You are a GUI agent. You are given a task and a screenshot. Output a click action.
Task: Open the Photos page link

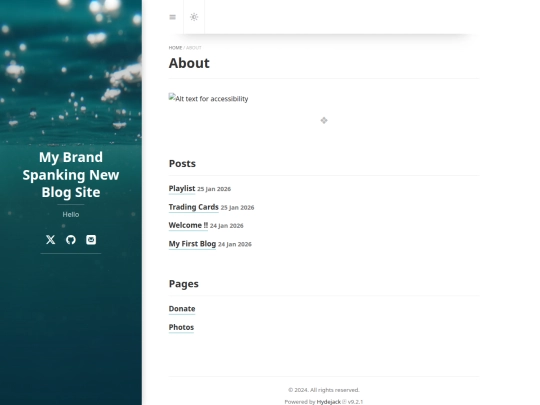(x=181, y=327)
